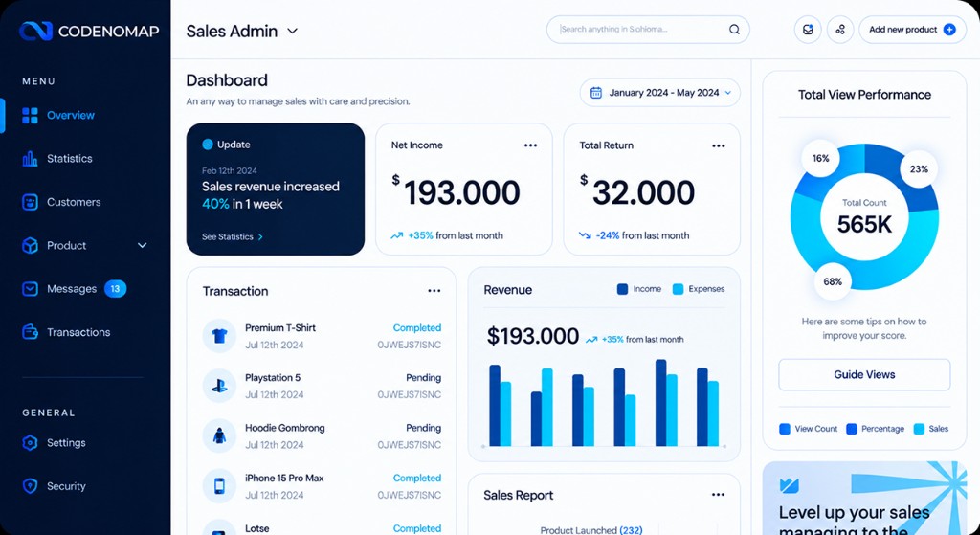980x535 pixels.
Task: Click the 68% donut chart label
Action: (833, 282)
